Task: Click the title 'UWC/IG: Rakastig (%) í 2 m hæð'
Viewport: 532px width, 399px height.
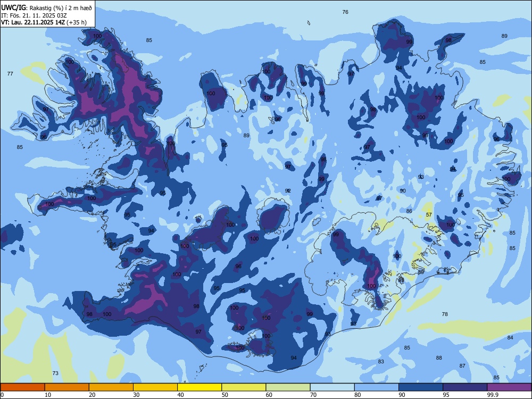Action: (x=46, y=8)
